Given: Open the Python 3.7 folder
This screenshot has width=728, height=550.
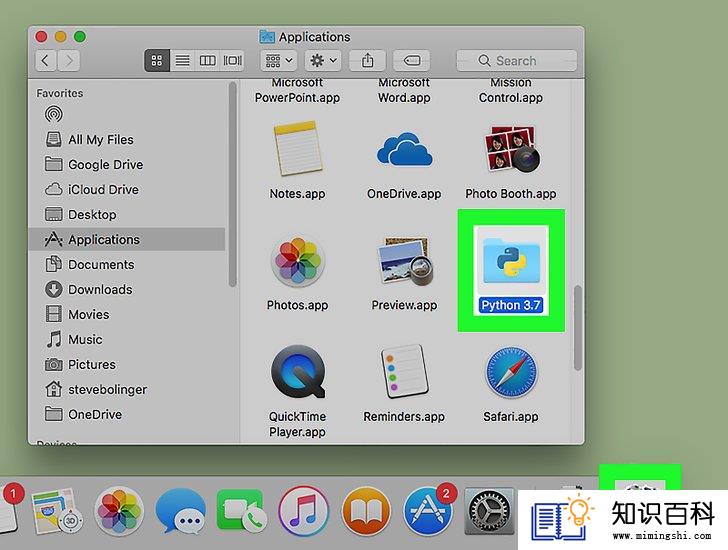Looking at the screenshot, I should tap(511, 260).
